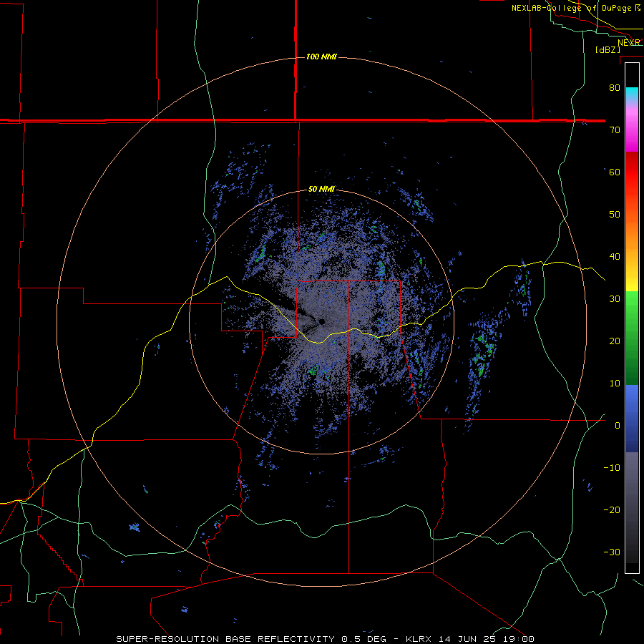Click the 30 value on the dBZ scale
Screen dimensions: 644x644
pos(615,298)
